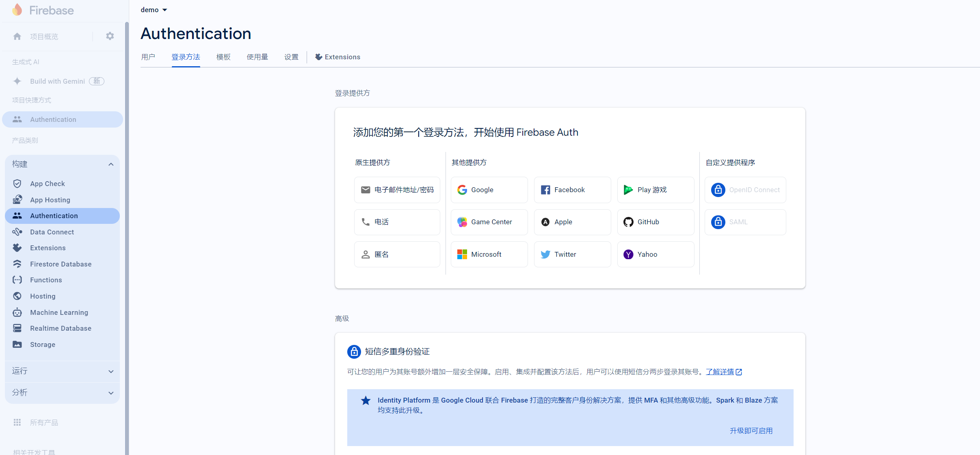Click the Build with Gemini sparkle icon
980x455 pixels.
pos(17,81)
